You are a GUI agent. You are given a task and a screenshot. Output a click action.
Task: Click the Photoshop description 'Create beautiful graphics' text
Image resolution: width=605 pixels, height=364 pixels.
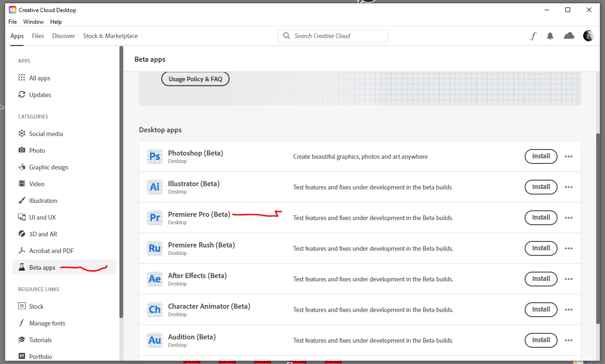tap(360, 156)
